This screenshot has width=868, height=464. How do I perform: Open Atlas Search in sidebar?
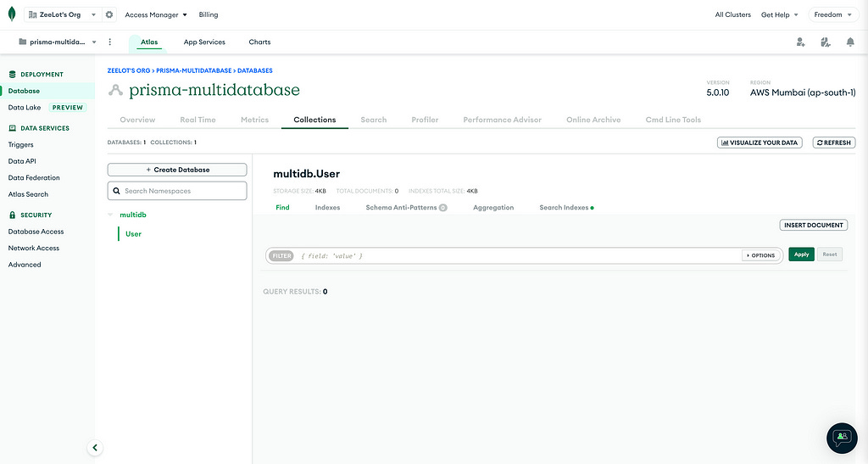click(28, 194)
